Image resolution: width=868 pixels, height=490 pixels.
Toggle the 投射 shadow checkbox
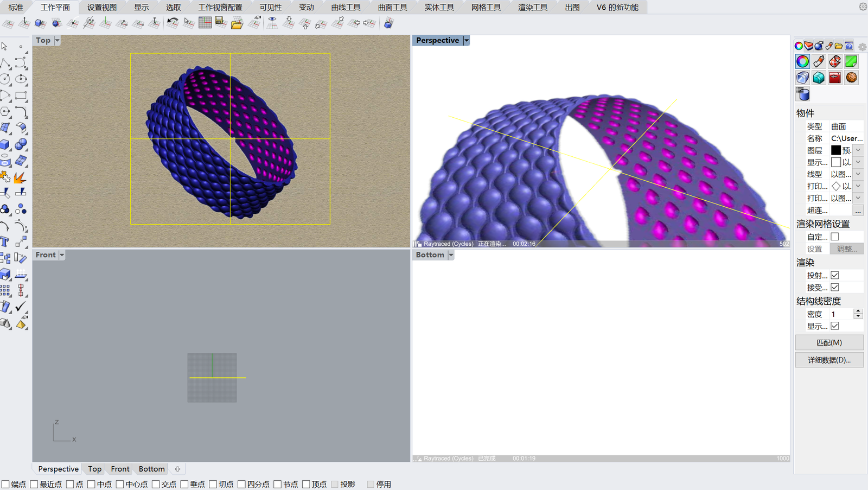(x=835, y=275)
